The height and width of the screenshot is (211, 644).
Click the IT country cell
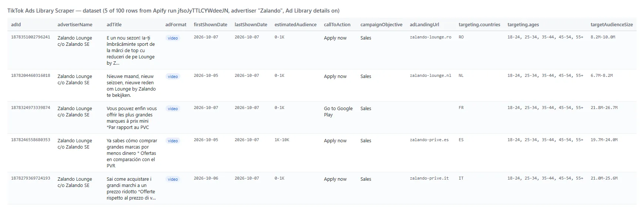coord(461,178)
